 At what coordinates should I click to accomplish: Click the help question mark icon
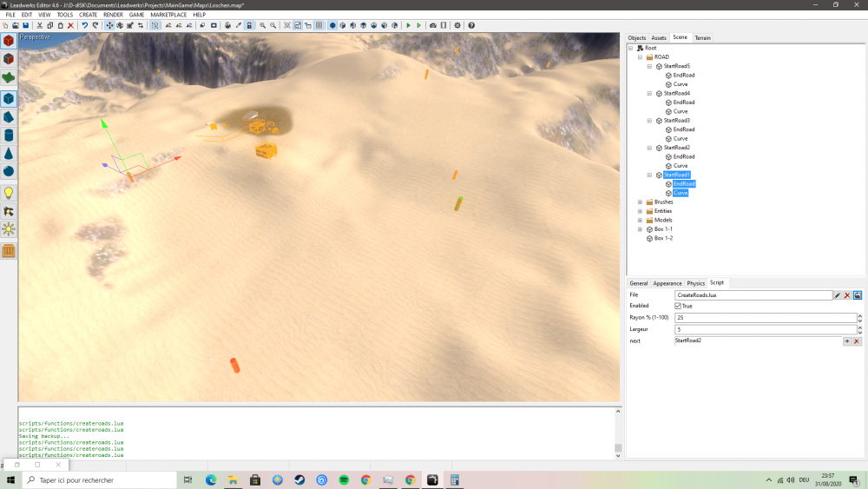pos(471,25)
